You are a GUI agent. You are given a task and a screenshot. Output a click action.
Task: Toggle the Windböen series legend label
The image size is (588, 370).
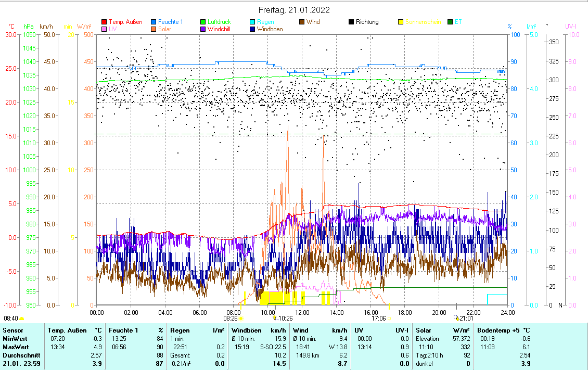[270, 29]
